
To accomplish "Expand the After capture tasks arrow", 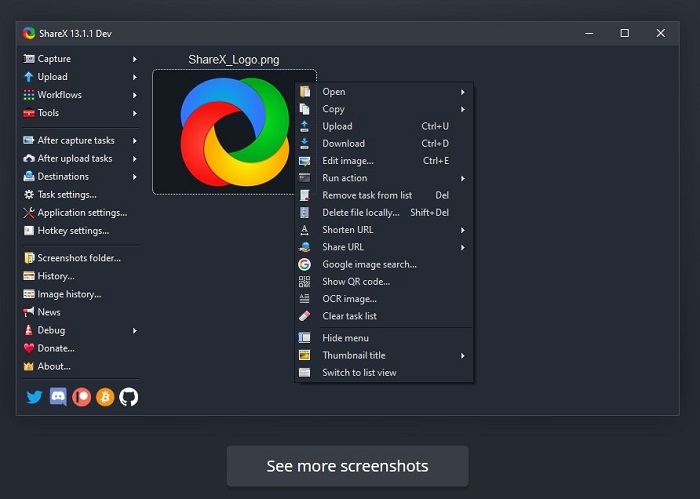I will (134, 141).
